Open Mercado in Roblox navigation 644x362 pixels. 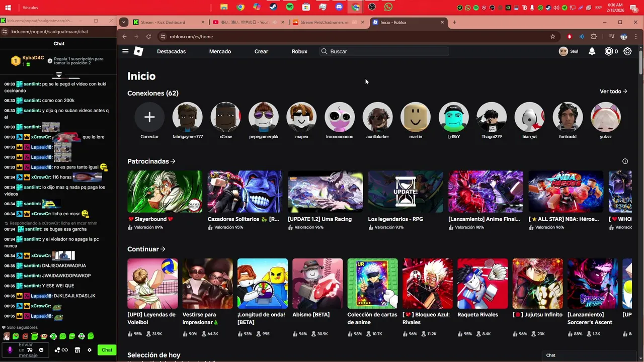(x=220, y=51)
